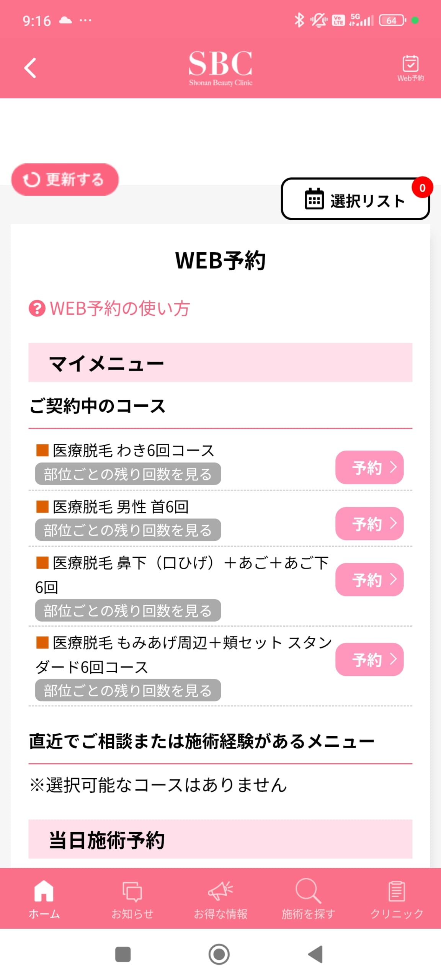Open the クリニック tab

click(x=397, y=897)
